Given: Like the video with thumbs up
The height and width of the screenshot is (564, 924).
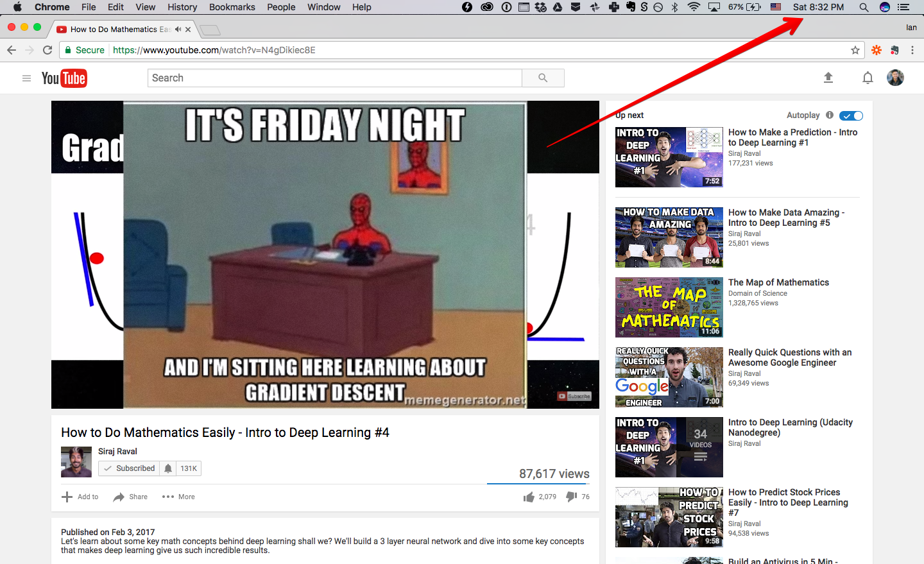Looking at the screenshot, I should point(529,497).
